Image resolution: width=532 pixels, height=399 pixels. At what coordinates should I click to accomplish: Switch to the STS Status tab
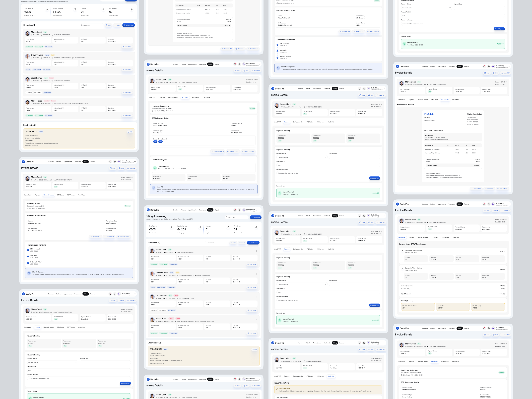(x=185, y=97)
